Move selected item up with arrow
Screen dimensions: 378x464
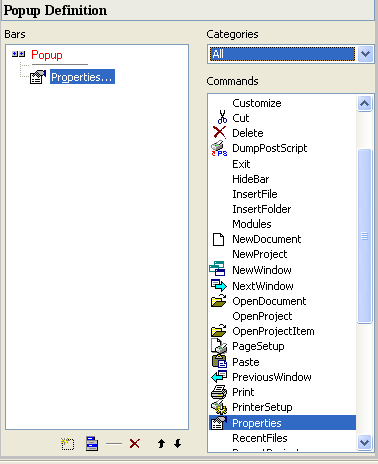point(161,444)
